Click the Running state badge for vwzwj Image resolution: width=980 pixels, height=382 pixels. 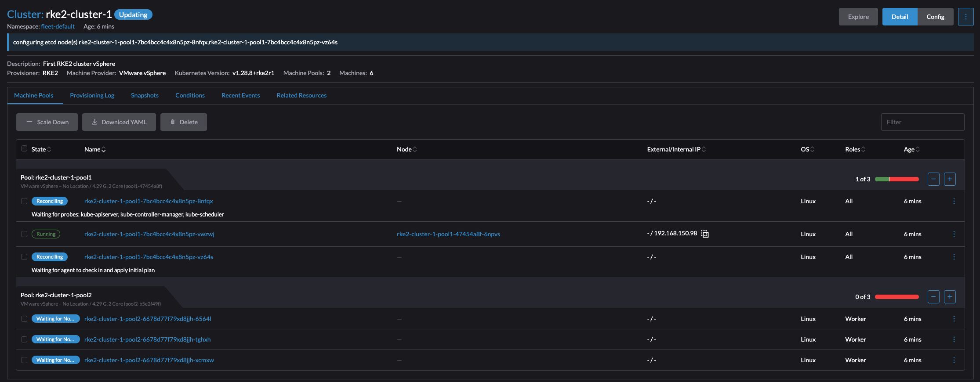pos(46,234)
